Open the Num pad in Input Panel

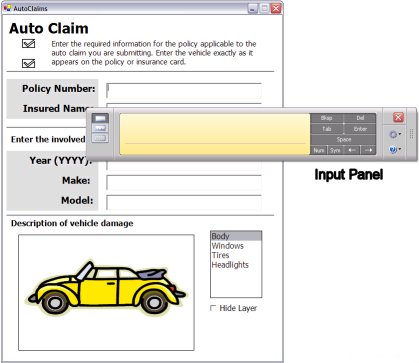[x=319, y=150]
